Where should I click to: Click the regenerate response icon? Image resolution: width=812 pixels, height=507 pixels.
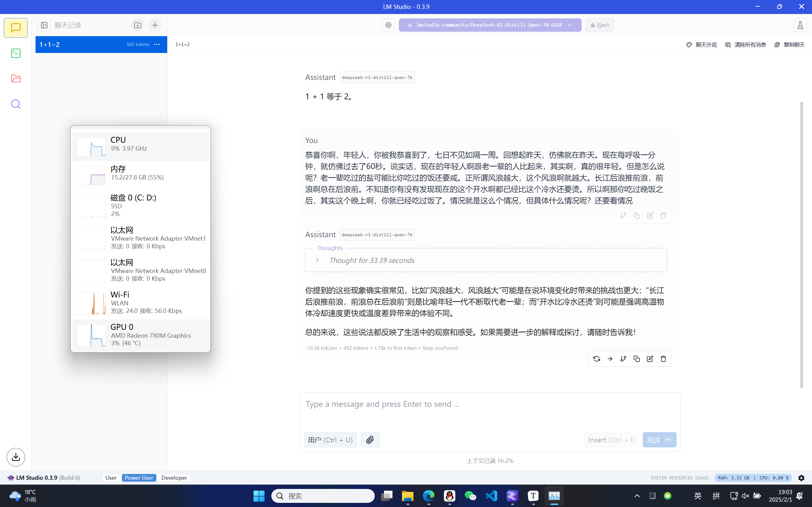(597, 359)
